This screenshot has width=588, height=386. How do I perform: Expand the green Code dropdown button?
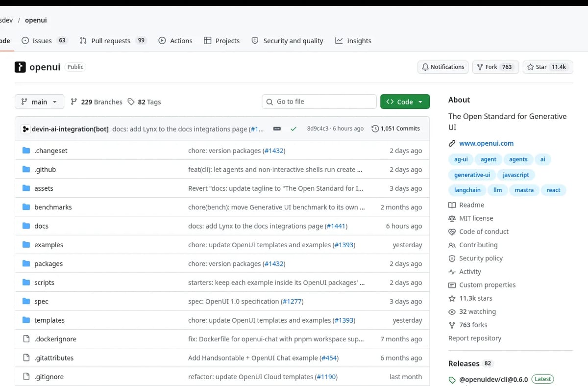click(405, 102)
